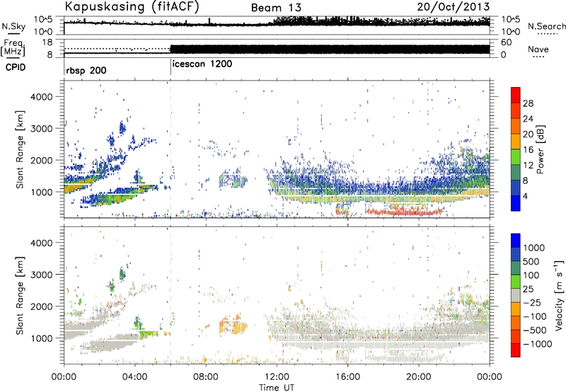Select the "4" label on Power colorbar
The width and height of the screenshot is (566, 392).
pos(526,197)
